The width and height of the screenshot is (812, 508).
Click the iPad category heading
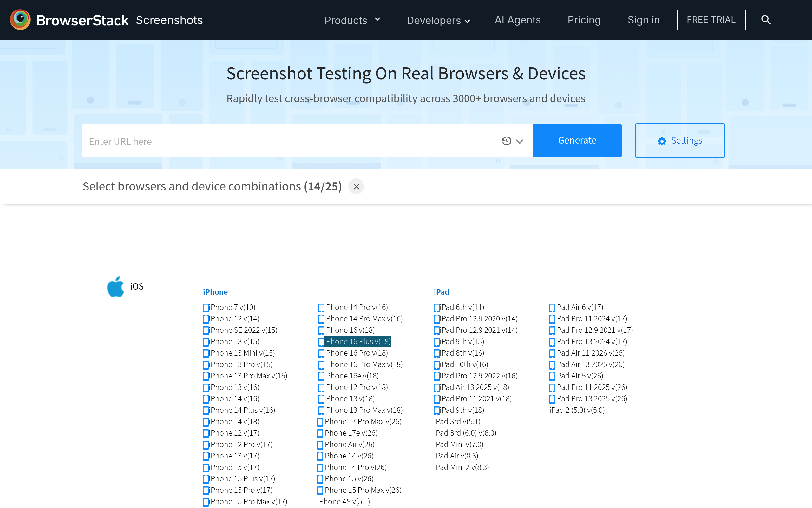tap(442, 292)
